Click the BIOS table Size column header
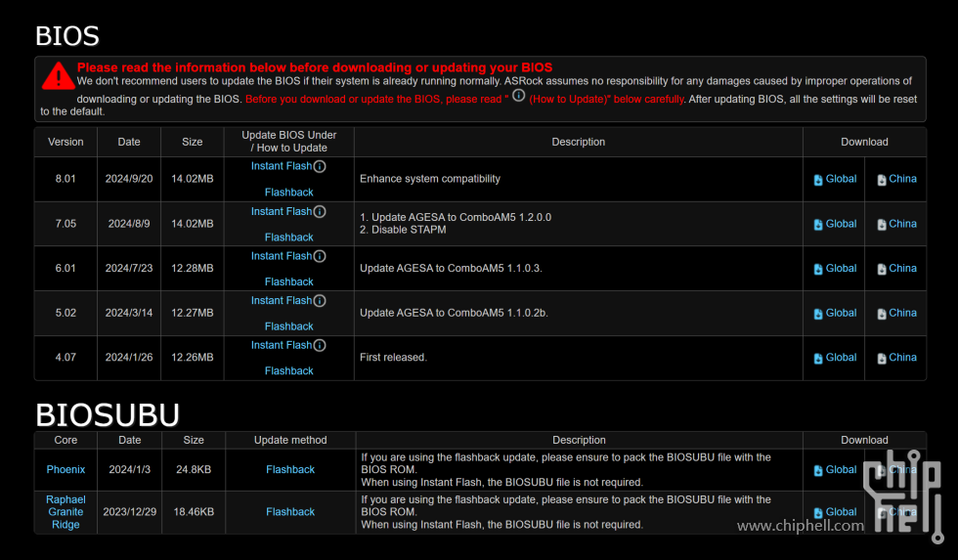The width and height of the screenshot is (958, 560). point(192,142)
